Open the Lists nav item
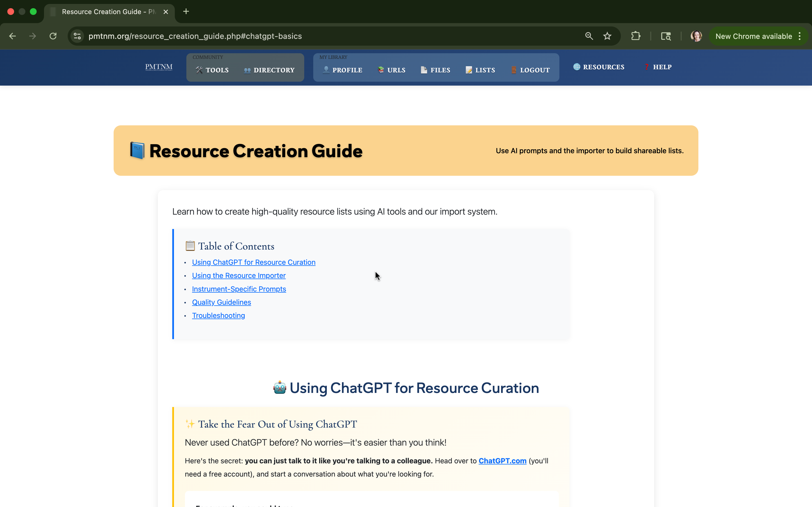The height and width of the screenshot is (507, 812). [480, 70]
